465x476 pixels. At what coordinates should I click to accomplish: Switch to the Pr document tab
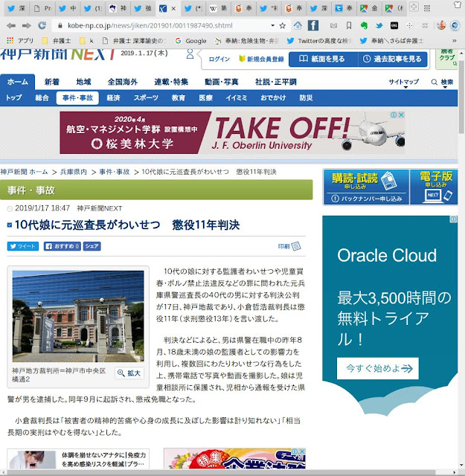pos(42,8)
